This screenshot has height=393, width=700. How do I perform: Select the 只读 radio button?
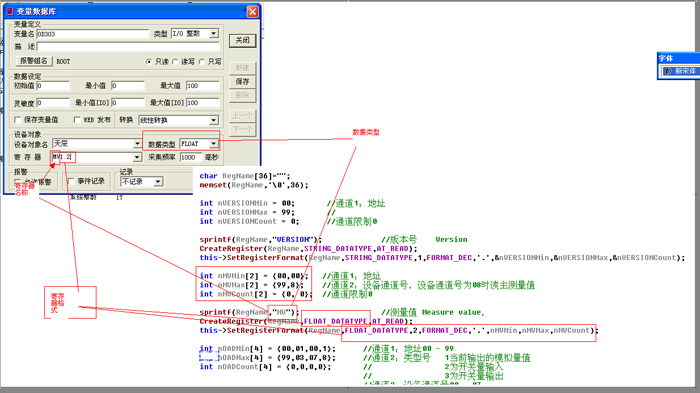click(x=149, y=62)
